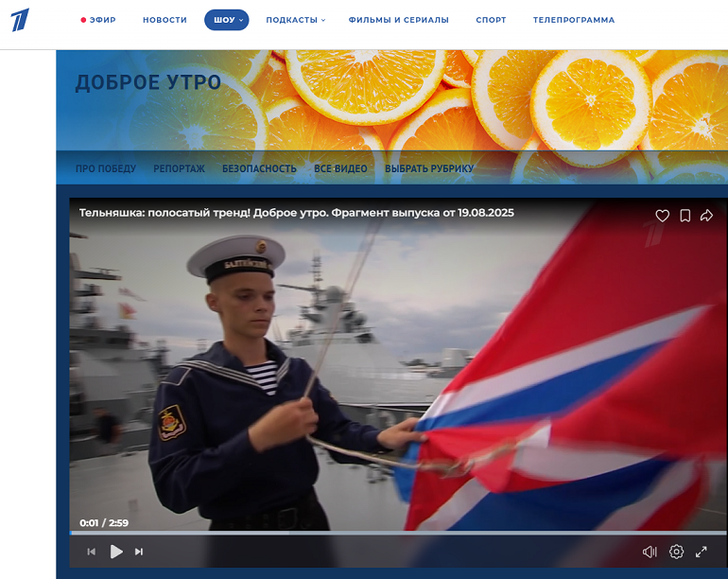The width and height of the screenshot is (728, 579).
Task: Go to ТЕЛЕПРОГРАММА section
Action: (573, 20)
